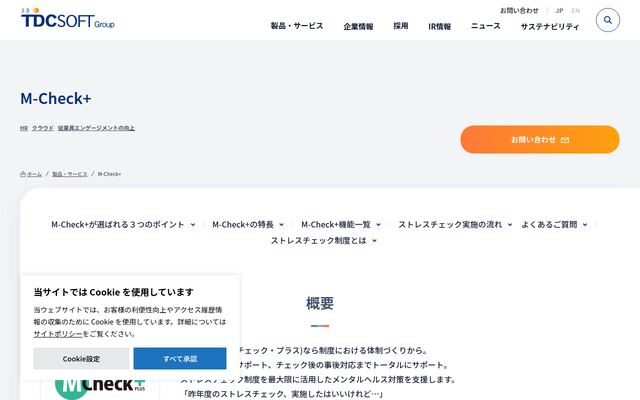Image resolution: width=640 pixels, height=400 pixels.
Task: Click the クラウド tag link
Action: click(x=43, y=128)
